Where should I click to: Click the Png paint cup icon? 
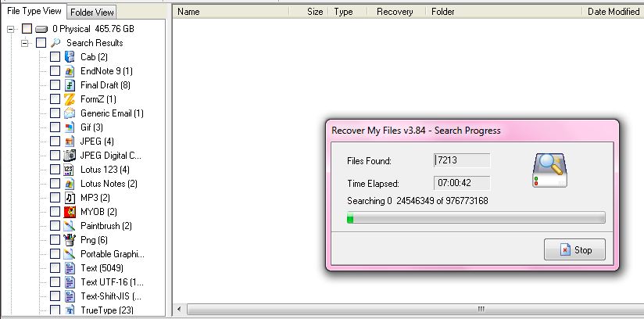pyautogui.click(x=70, y=240)
